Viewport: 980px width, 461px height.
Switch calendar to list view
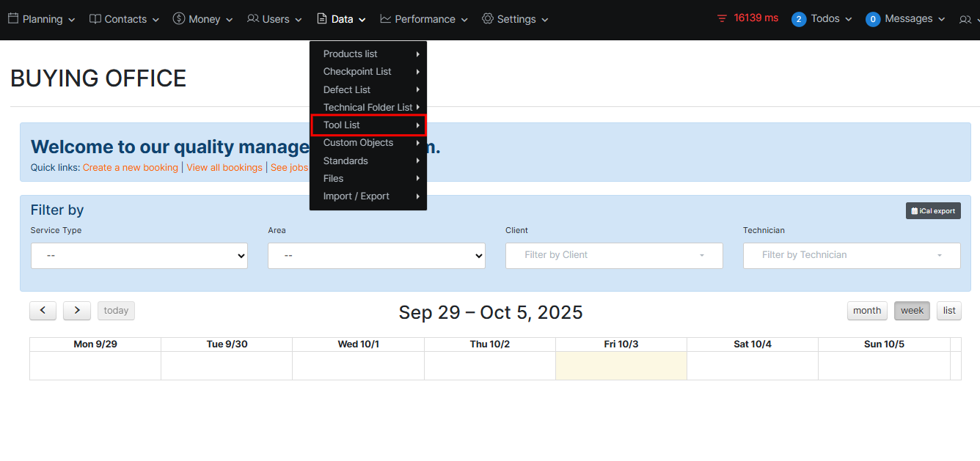949,311
